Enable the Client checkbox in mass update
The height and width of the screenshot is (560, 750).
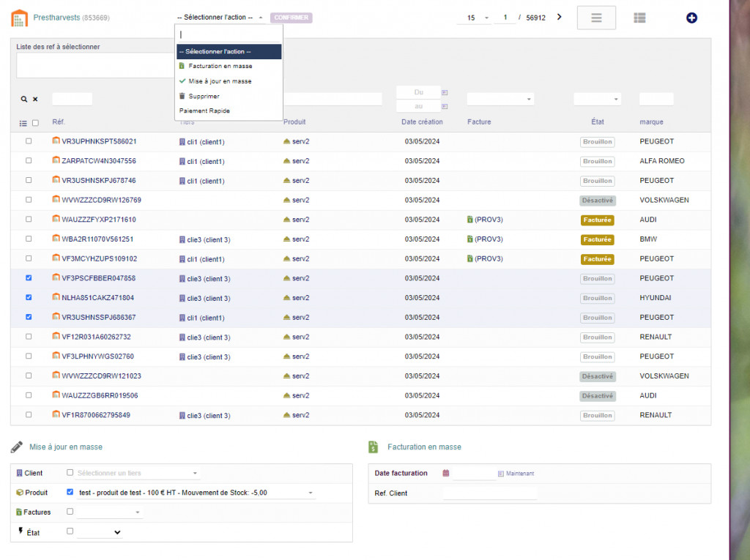coord(70,473)
